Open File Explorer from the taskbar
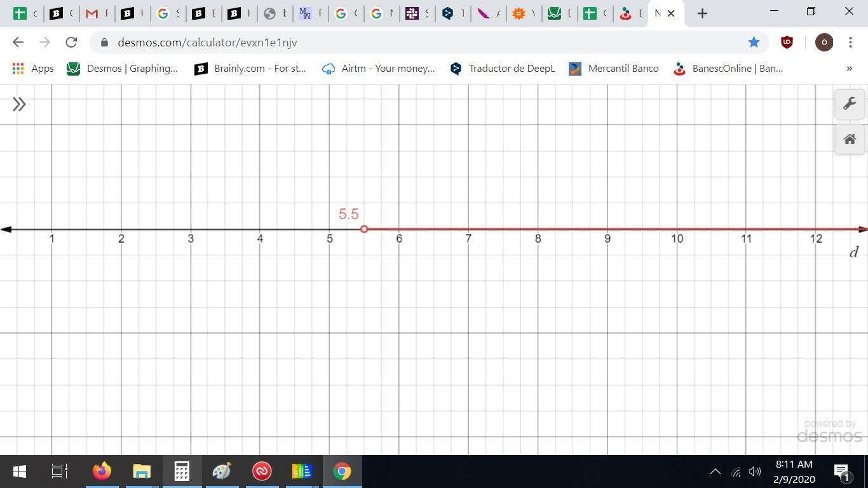This screenshot has width=868, height=488. point(142,471)
